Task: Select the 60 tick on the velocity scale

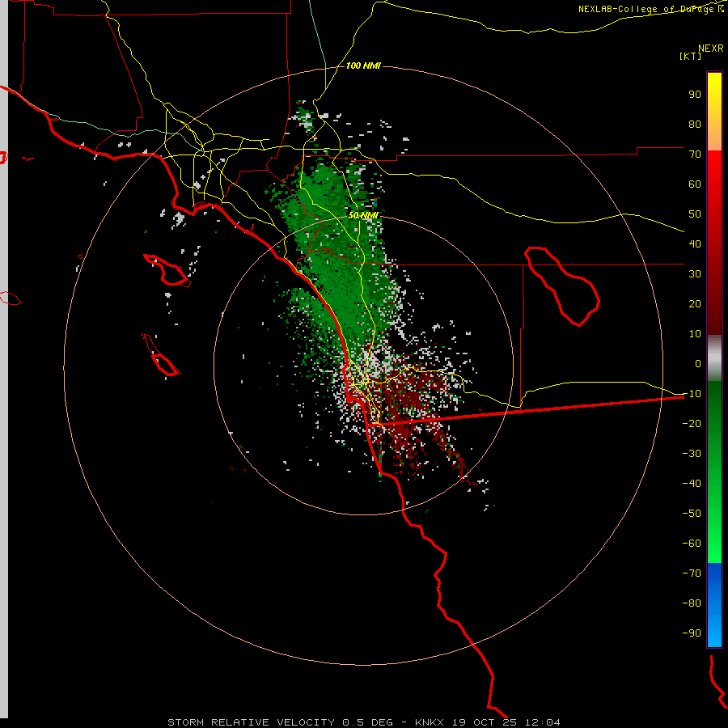Action: 695,184
